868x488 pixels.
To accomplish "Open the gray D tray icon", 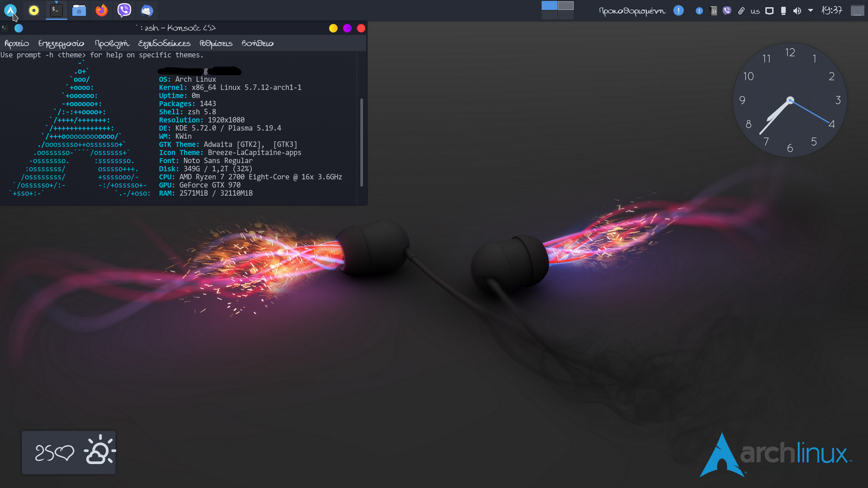I will pos(713,11).
